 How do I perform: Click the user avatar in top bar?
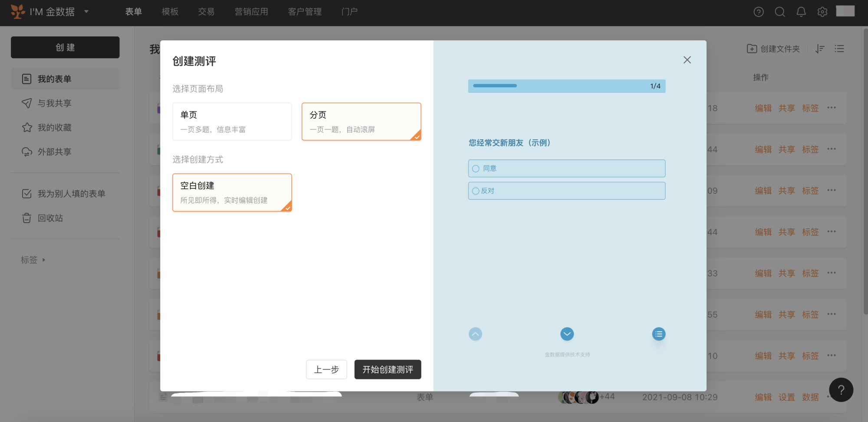845,11
